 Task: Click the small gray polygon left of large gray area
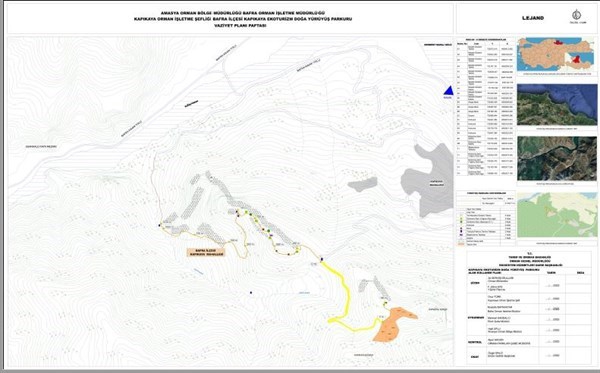[x=362, y=184]
